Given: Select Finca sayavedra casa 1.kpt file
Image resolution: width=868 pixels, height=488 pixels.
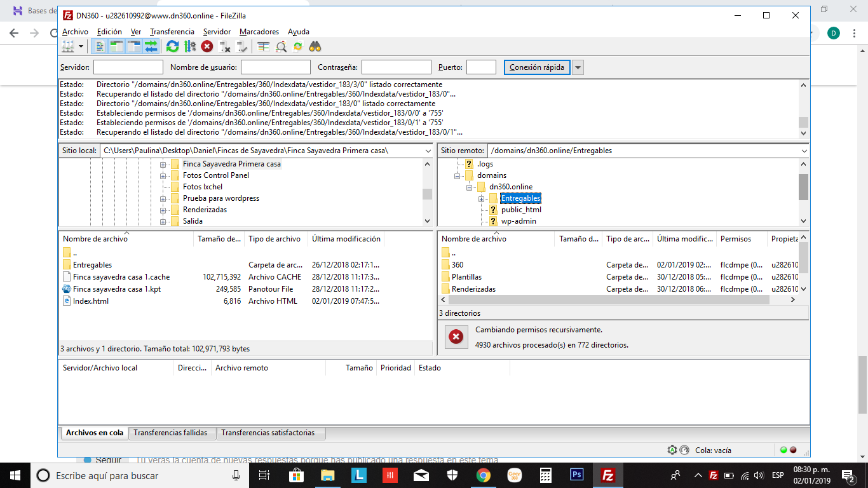Looking at the screenshot, I should tap(118, 289).
